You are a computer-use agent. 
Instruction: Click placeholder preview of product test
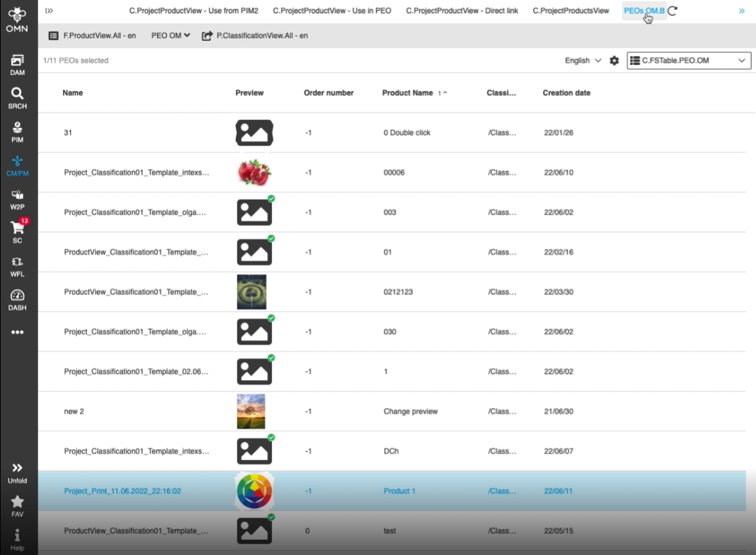[x=255, y=531]
